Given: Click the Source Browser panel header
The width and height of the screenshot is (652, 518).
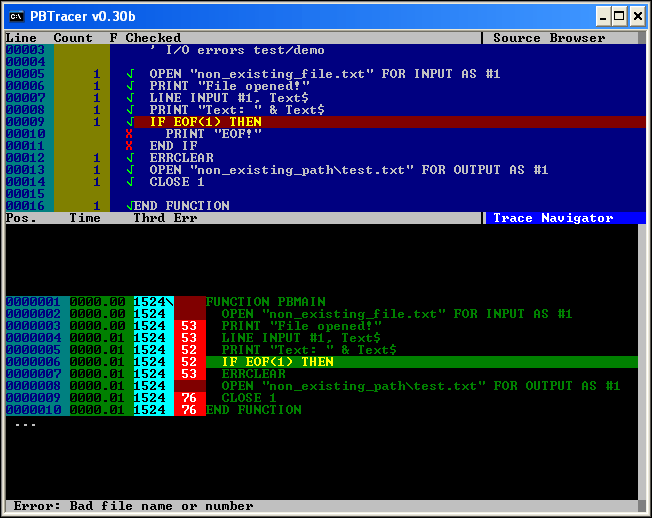Looking at the screenshot, I should coord(549,38).
